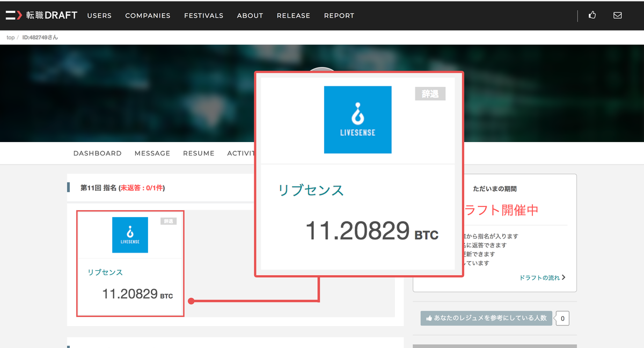The width and height of the screenshot is (644, 348).
Task: Click the small LIVESENSE logo thumbnail in the card
Action: tap(130, 235)
